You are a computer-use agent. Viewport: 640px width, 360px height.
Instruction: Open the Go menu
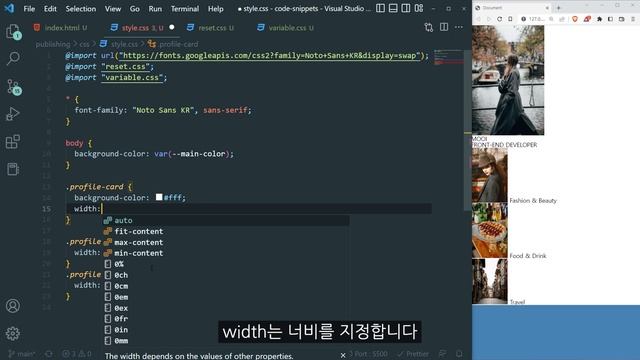[134, 9]
